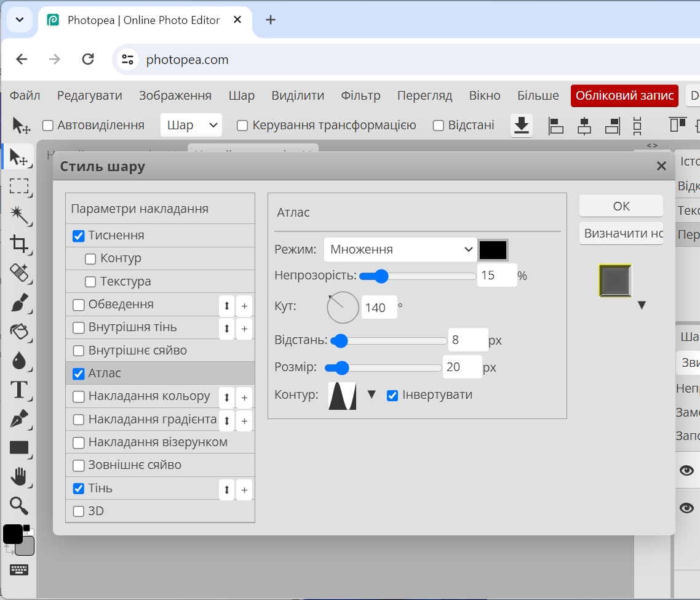700x600 pixels.
Task: Select the Paint Bucket tool
Action: pyautogui.click(x=19, y=332)
